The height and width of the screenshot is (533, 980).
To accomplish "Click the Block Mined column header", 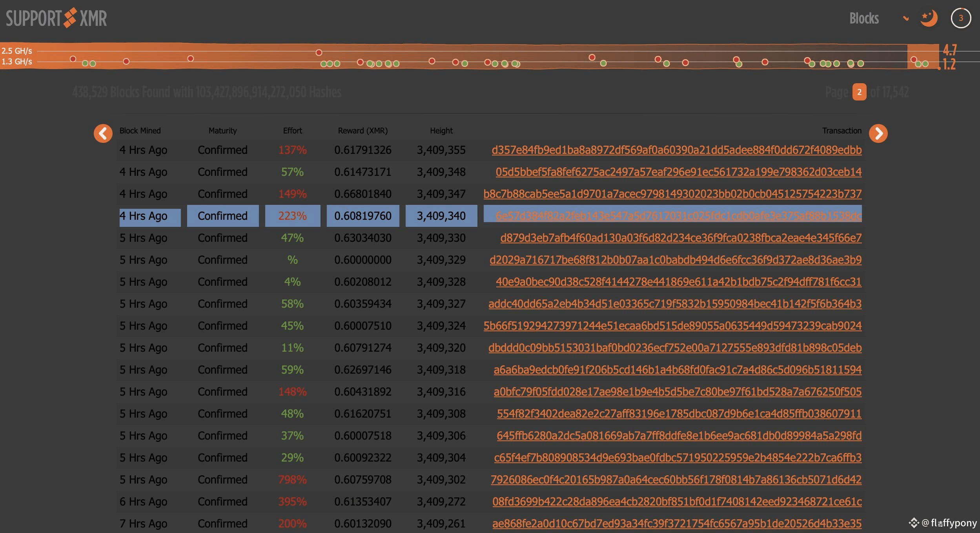I will tap(140, 131).
